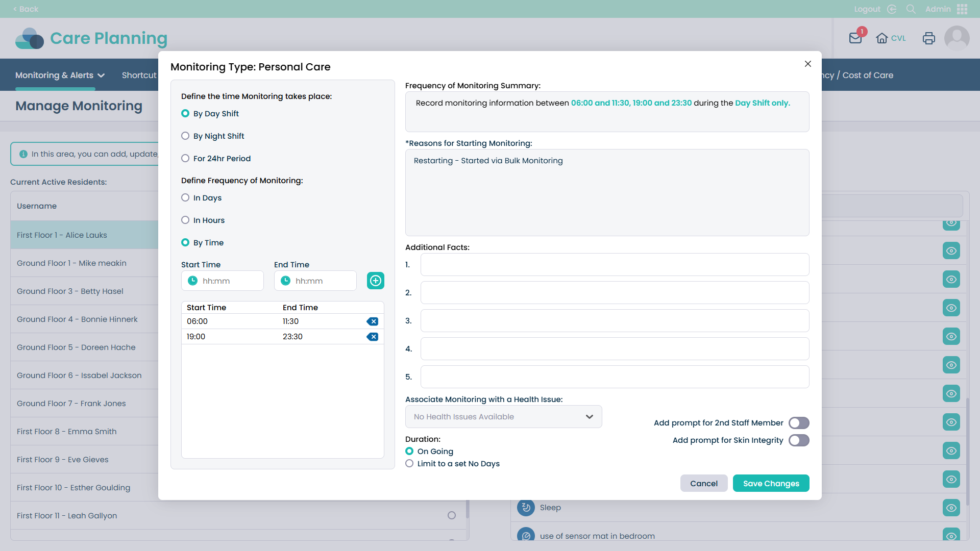Click Additional Facts field number 1
Screen dimensions: 980x551
coord(615,265)
